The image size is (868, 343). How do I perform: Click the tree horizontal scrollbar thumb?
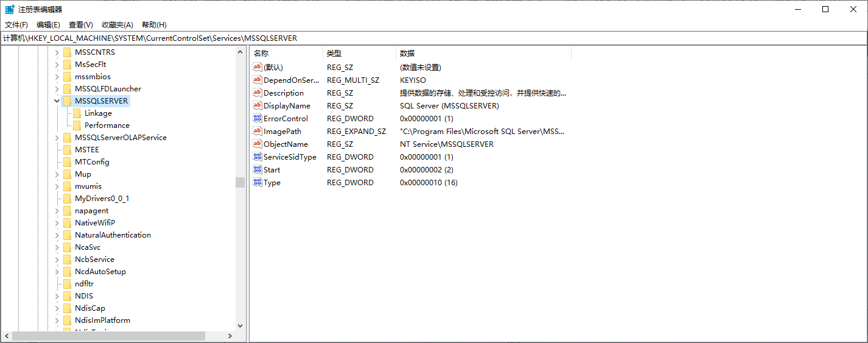click(108, 336)
